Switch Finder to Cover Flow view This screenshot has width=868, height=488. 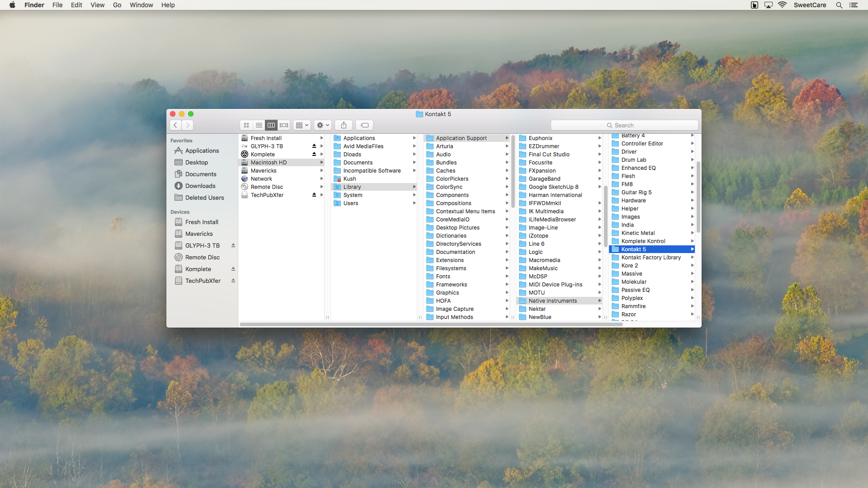tap(284, 125)
